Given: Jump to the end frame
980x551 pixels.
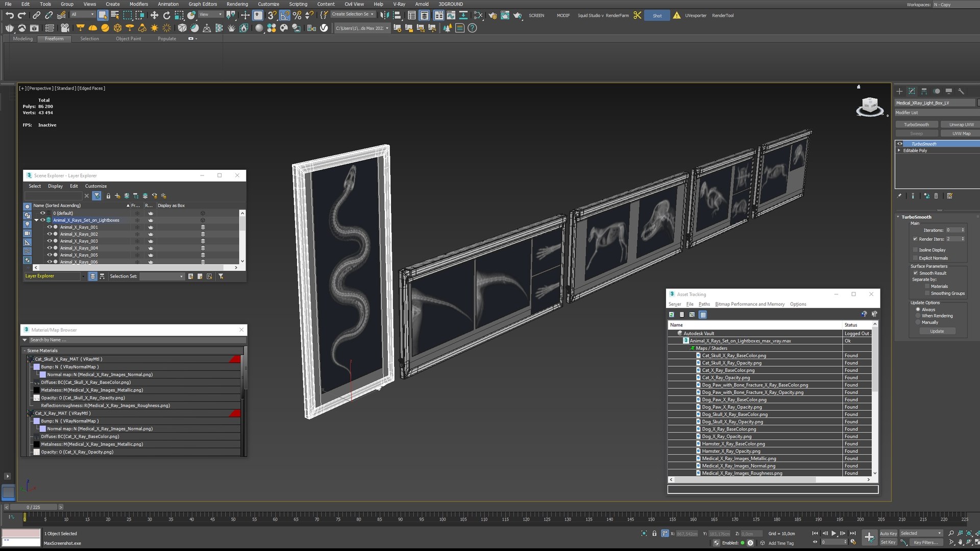Looking at the screenshot, I should click(852, 533).
